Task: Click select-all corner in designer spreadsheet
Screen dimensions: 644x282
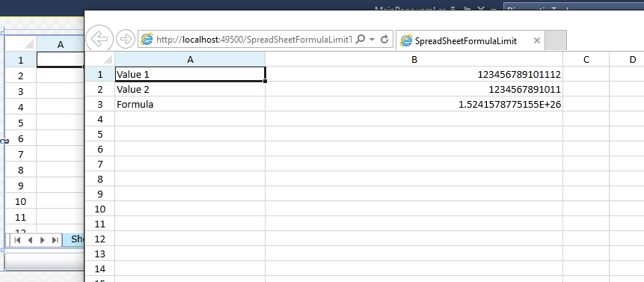Action: (x=20, y=44)
